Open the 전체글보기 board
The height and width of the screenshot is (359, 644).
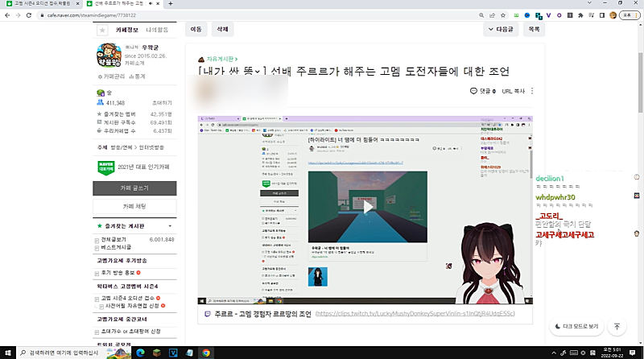[114, 240]
